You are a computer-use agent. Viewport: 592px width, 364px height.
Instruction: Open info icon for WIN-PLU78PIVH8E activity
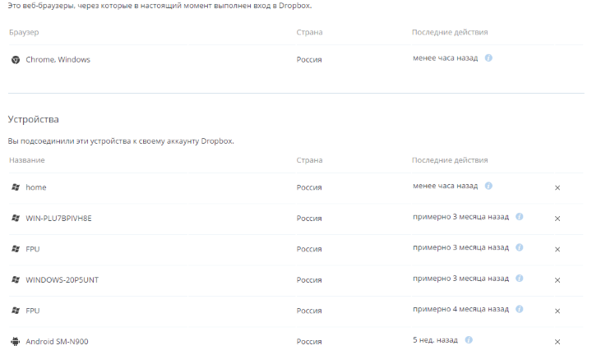tap(520, 217)
